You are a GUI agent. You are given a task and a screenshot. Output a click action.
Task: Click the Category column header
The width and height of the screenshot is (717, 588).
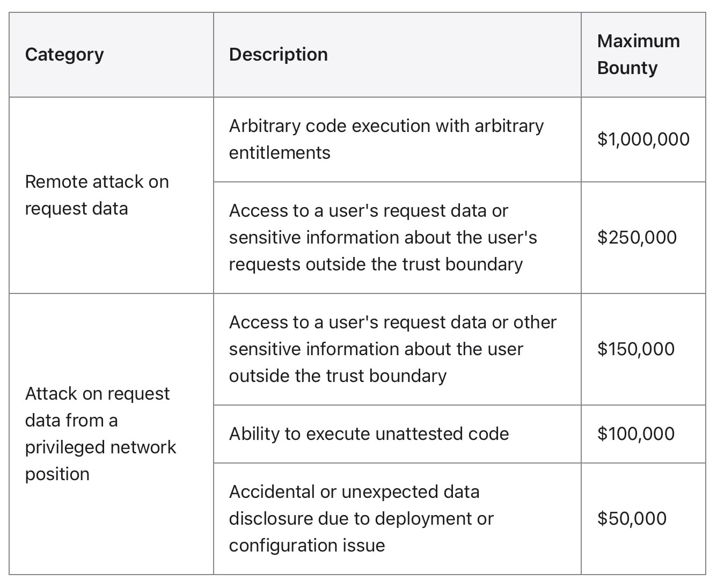(64, 55)
